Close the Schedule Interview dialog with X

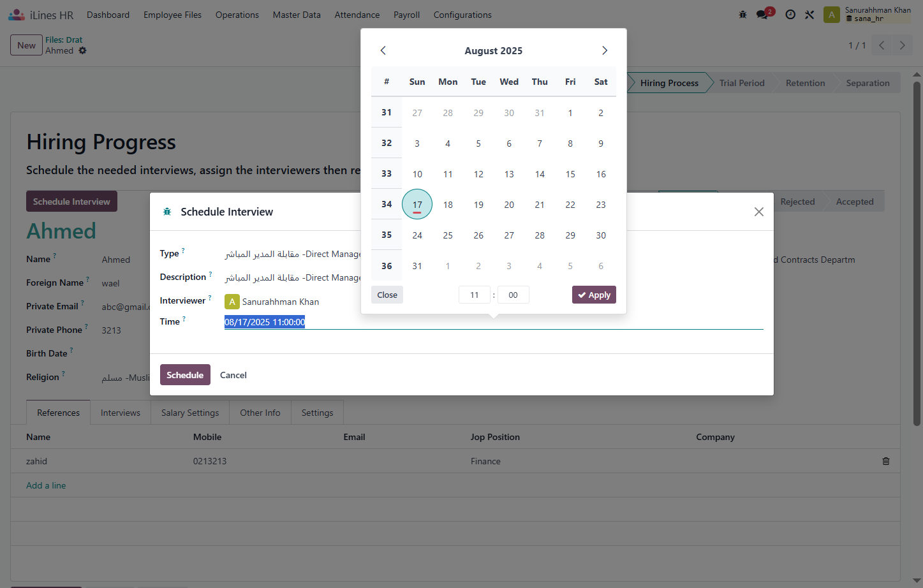click(758, 212)
